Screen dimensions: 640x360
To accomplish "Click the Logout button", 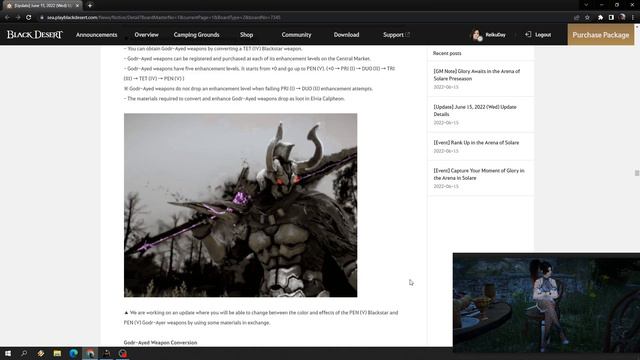I will click(538, 35).
